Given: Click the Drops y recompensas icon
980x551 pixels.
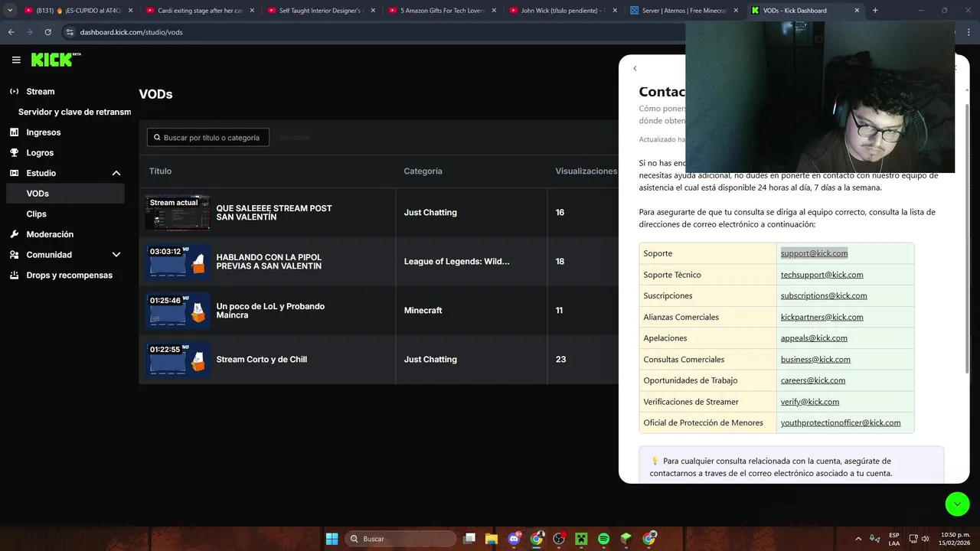Looking at the screenshot, I should pyautogui.click(x=14, y=275).
